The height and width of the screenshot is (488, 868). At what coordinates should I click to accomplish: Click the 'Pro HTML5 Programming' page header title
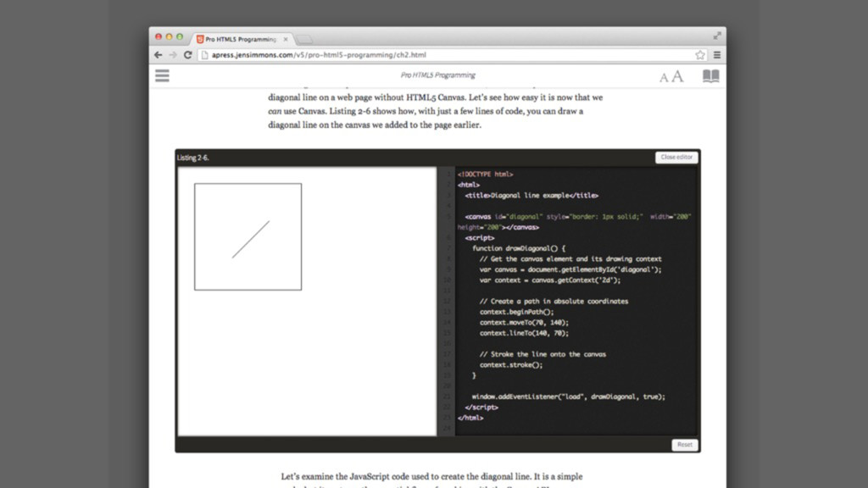438,75
